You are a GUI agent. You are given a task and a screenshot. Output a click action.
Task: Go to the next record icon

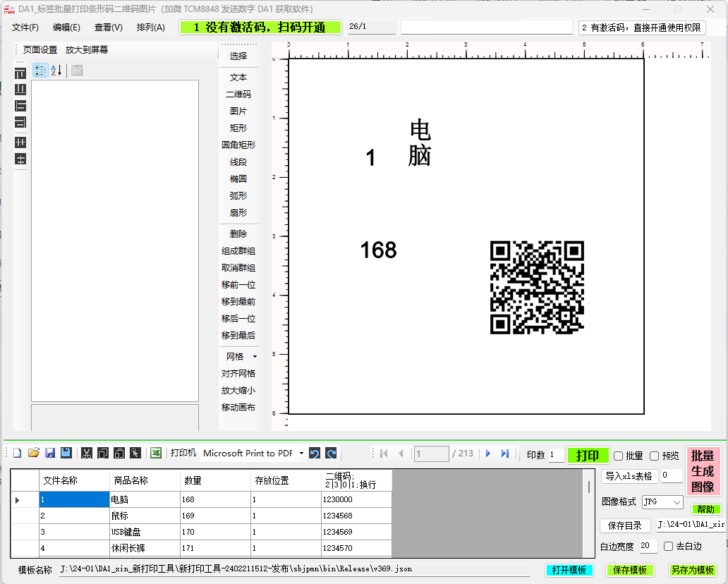pyautogui.click(x=488, y=454)
